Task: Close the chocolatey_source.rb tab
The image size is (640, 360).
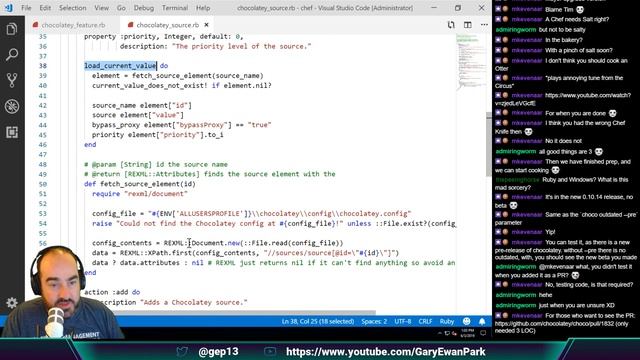Action: tap(206, 25)
